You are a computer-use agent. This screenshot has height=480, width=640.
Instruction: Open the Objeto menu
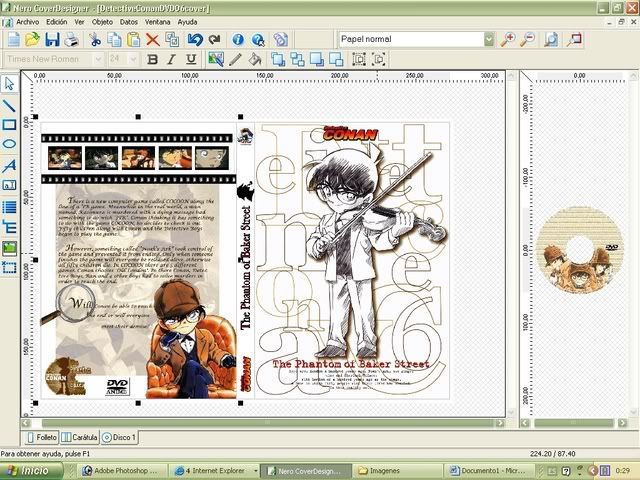click(102, 20)
